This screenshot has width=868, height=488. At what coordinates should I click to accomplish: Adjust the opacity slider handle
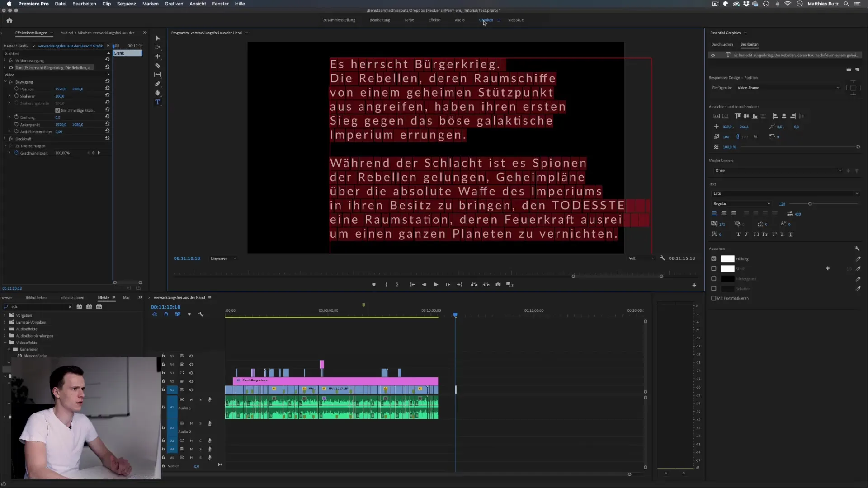pos(858,147)
